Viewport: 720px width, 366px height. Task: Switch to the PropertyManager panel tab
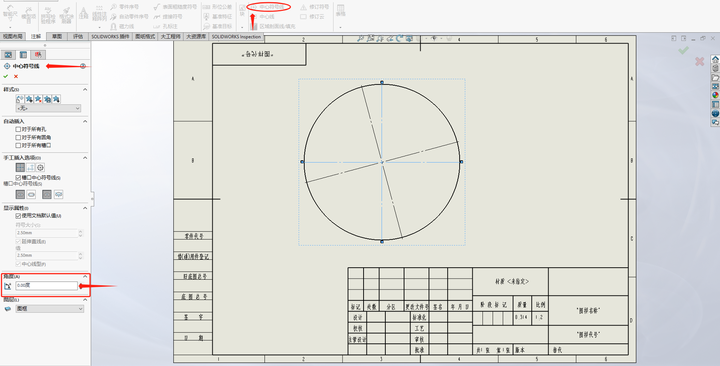coord(23,55)
